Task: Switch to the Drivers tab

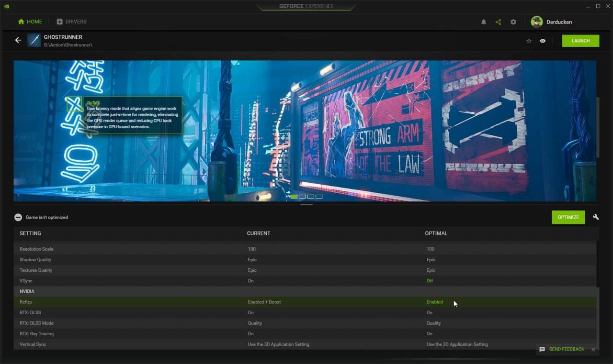Action: tap(71, 22)
